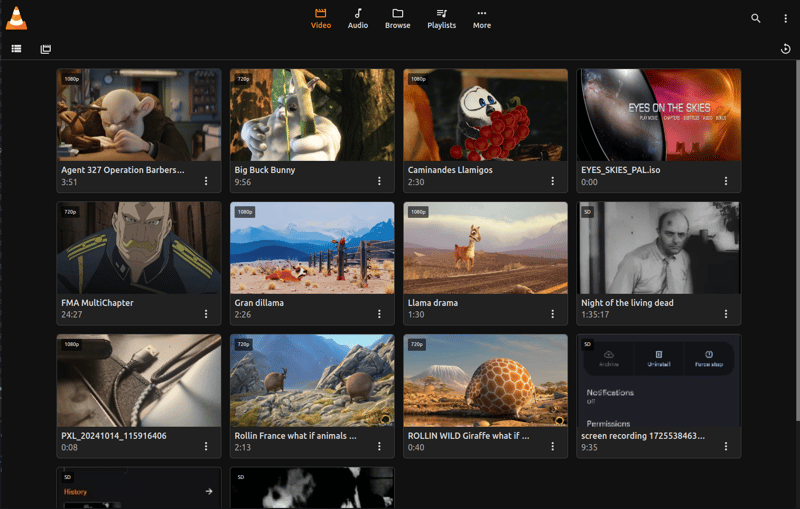Play the FMA MultiChapter thumbnail
Image resolution: width=800 pixels, height=509 pixels.
(x=139, y=248)
